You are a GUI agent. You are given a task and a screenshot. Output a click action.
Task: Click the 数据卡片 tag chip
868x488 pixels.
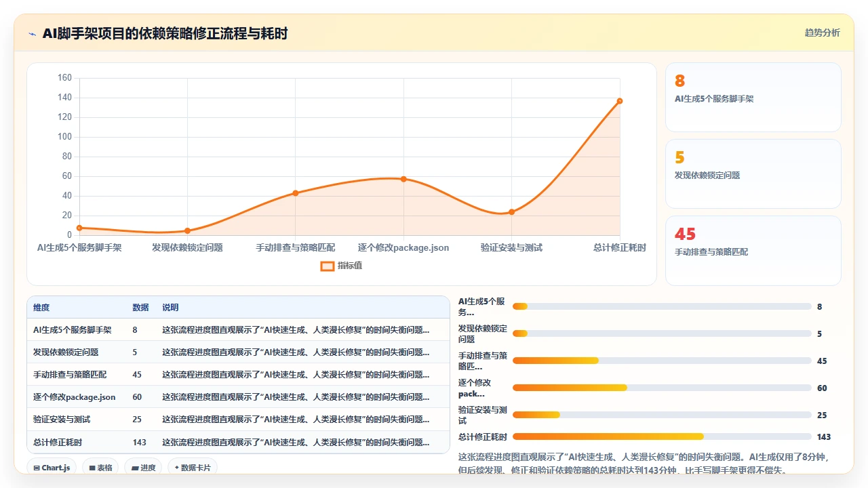click(x=193, y=468)
